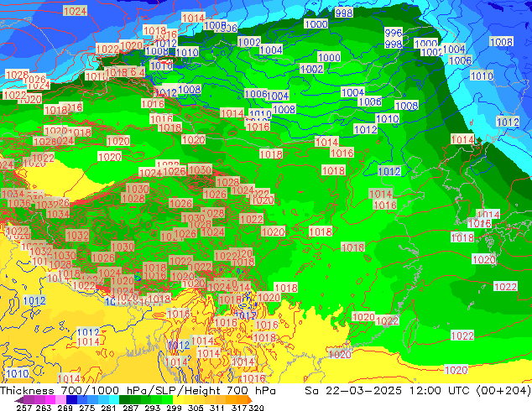Screen dimensions: 532x411
Task: Click the 'Sa 22-03-2025 12:00 UTC (00+204)' timestamp
Action: (x=418, y=391)
